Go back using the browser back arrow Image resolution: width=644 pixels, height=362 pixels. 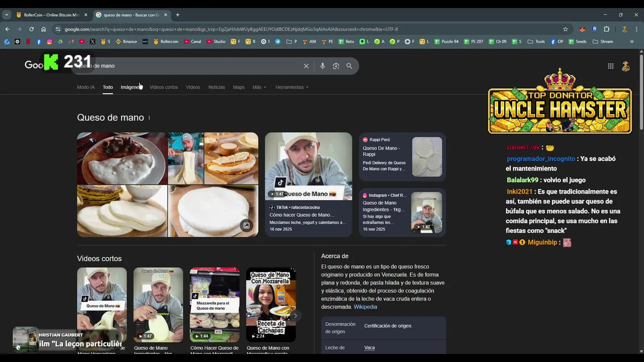[7, 29]
